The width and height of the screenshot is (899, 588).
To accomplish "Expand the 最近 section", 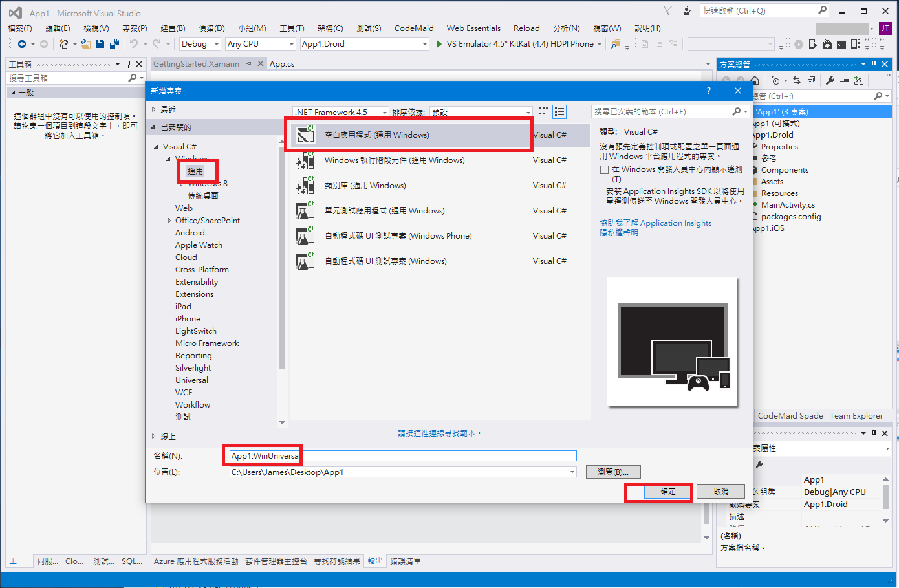I will (154, 110).
